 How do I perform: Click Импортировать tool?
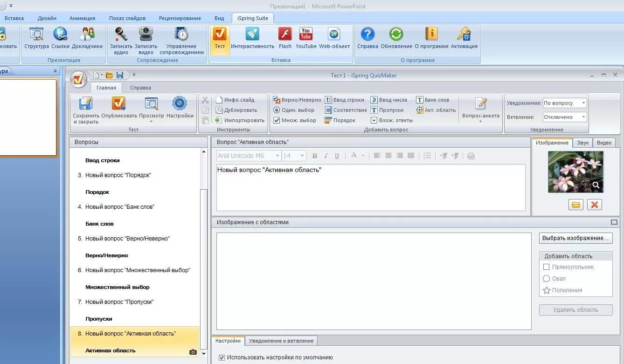240,120
